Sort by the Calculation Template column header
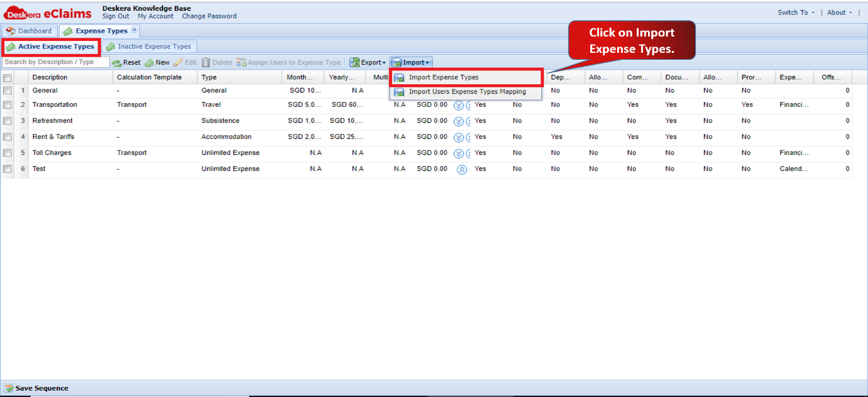The height and width of the screenshot is (397, 868). (x=155, y=77)
